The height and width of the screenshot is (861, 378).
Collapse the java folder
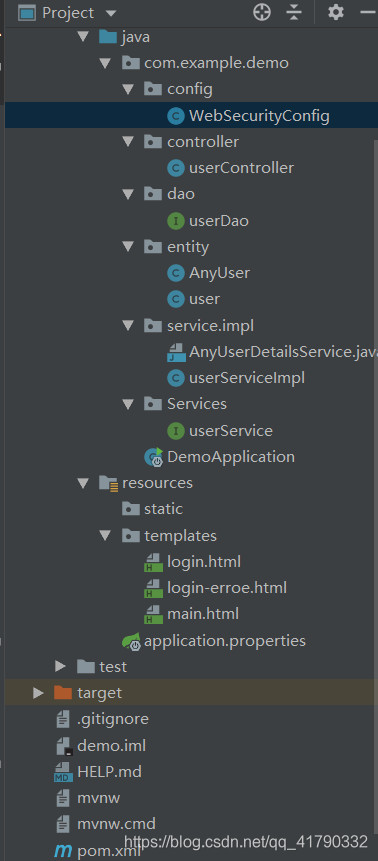83,37
